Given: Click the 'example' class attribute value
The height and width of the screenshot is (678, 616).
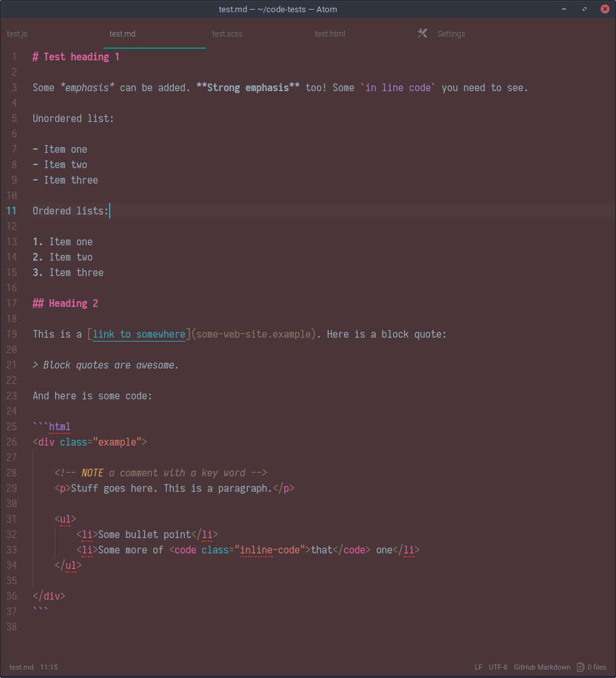Looking at the screenshot, I should coord(117,442).
